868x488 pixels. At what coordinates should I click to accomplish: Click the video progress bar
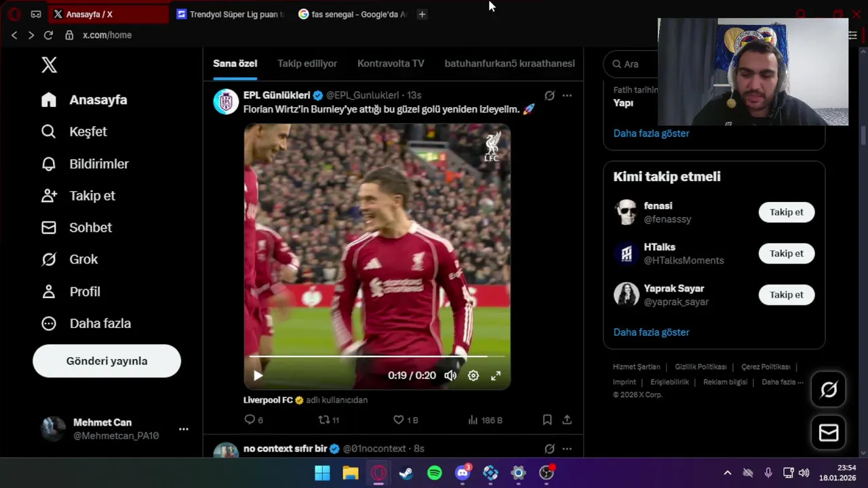[x=377, y=355]
